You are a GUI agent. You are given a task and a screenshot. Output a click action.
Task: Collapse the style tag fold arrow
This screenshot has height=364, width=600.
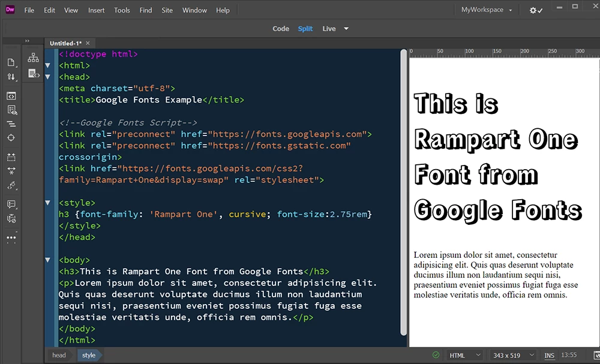48,203
